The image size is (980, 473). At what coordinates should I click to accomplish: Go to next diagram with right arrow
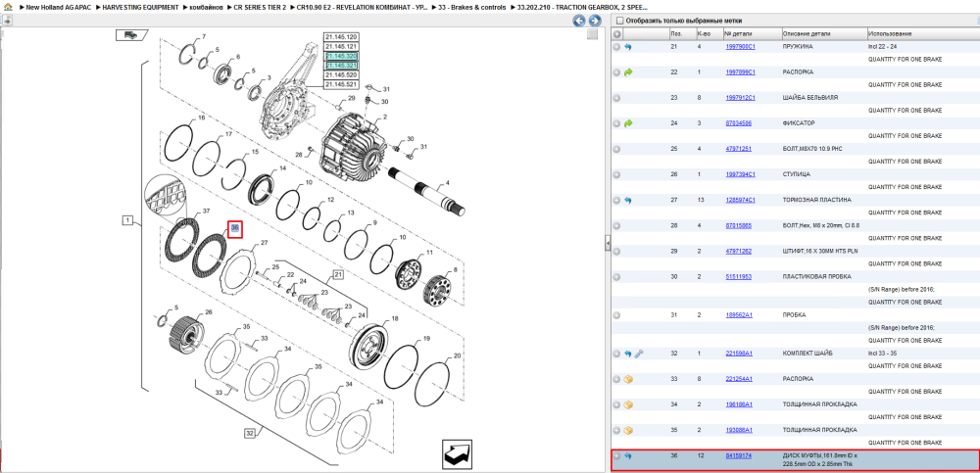point(595,21)
